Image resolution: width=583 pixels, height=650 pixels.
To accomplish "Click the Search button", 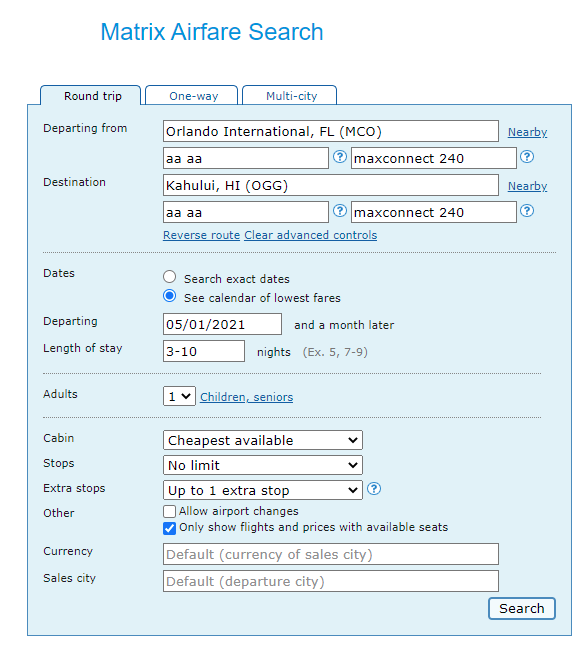I will point(522,609).
